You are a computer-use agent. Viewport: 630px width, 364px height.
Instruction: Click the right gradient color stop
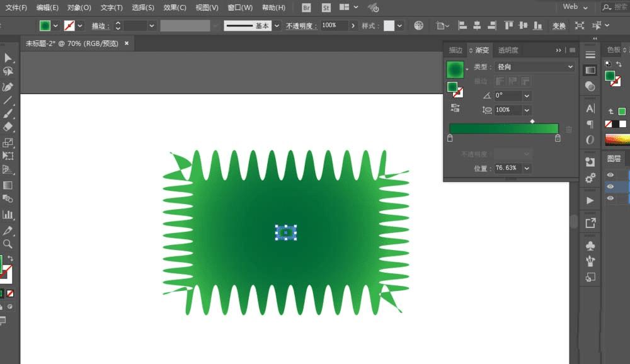558,138
